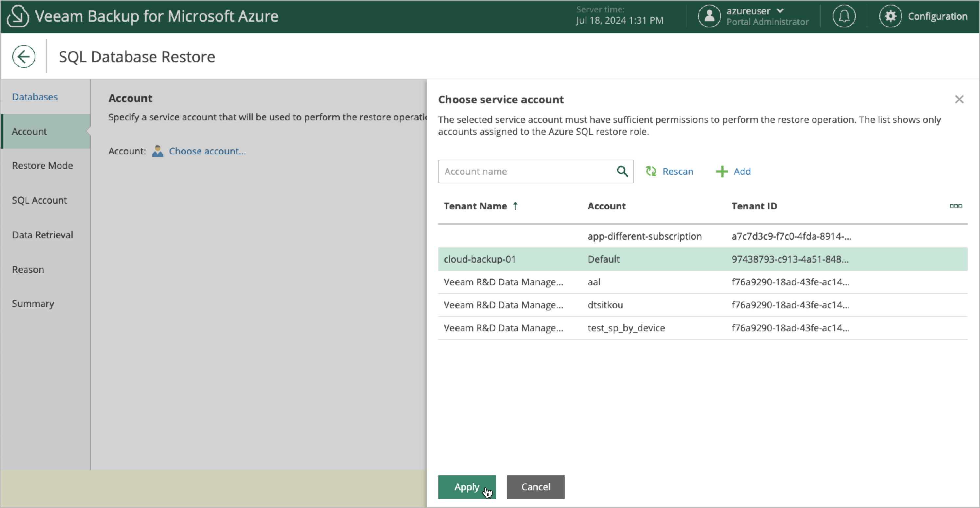
Task: Open the Reason step
Action: pyautogui.click(x=28, y=270)
